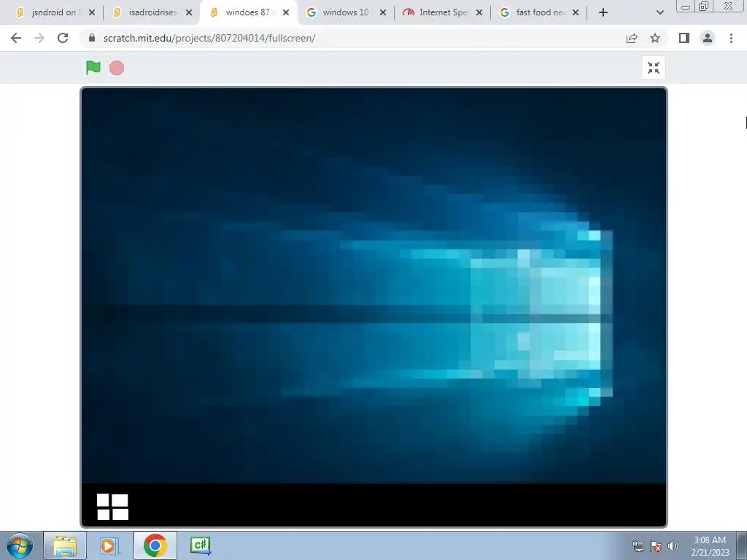Close the isadroidrises tab
Image resolution: width=747 pixels, height=560 pixels.
tap(189, 12)
